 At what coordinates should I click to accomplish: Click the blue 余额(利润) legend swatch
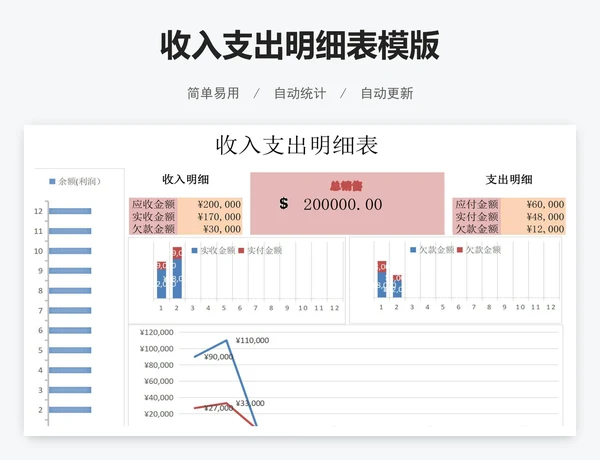tap(52, 181)
